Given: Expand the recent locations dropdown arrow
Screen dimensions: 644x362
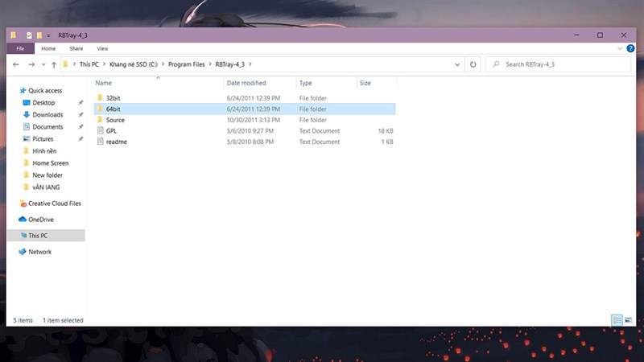Looking at the screenshot, I should pyautogui.click(x=43, y=64).
